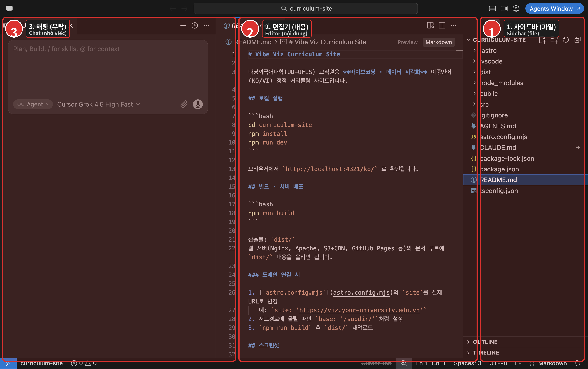Click the zoom magnifier in the status bar
This screenshot has height=369, width=588.
click(404, 363)
